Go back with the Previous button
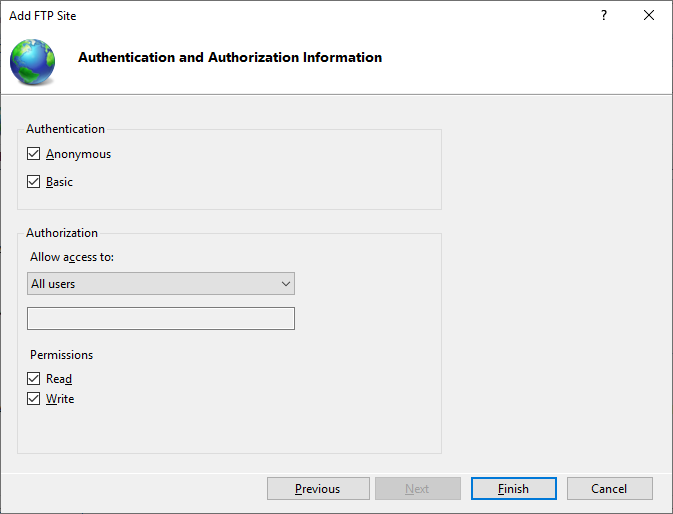The height and width of the screenshot is (514, 673). (317, 489)
